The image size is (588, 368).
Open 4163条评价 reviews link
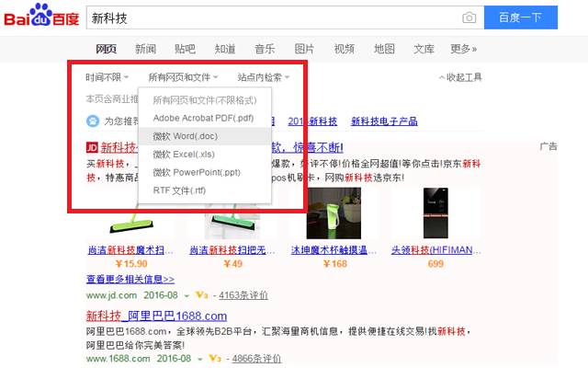point(243,295)
